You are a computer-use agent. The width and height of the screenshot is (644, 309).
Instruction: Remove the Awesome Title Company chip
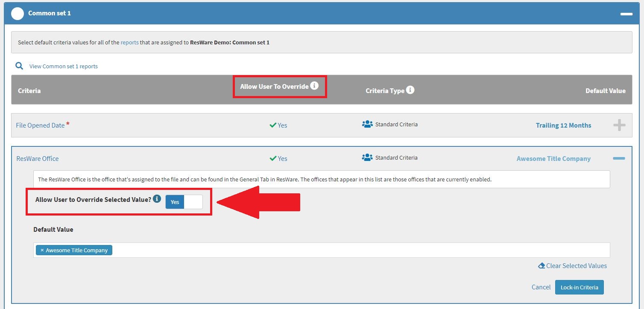(41, 250)
